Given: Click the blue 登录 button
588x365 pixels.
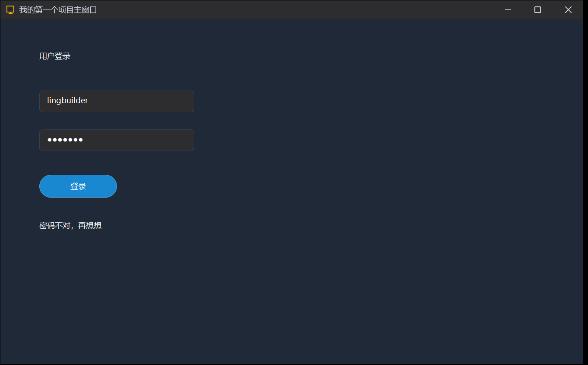Looking at the screenshot, I should (78, 186).
